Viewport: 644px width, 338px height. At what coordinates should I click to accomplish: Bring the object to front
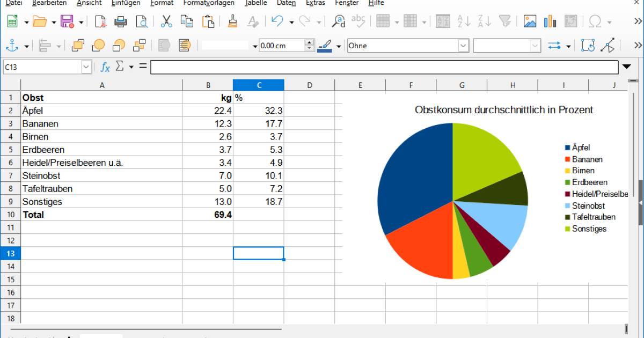pos(78,46)
